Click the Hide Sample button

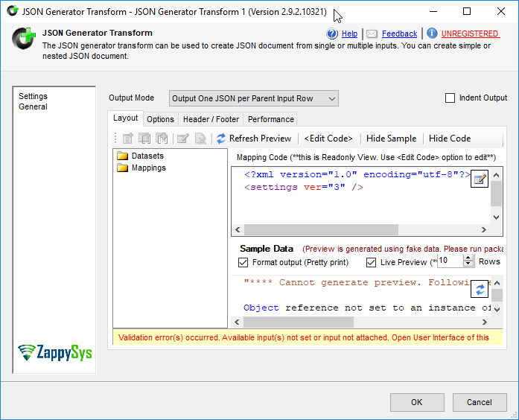pos(391,139)
